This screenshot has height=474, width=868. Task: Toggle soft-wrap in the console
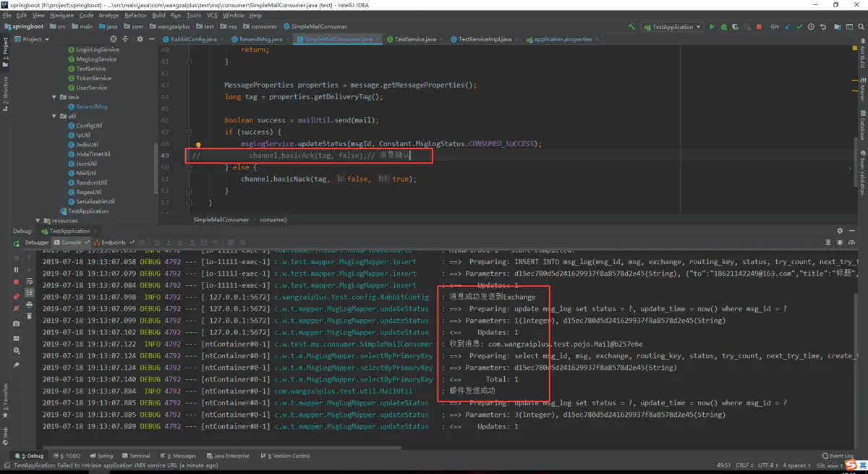[x=29, y=281]
